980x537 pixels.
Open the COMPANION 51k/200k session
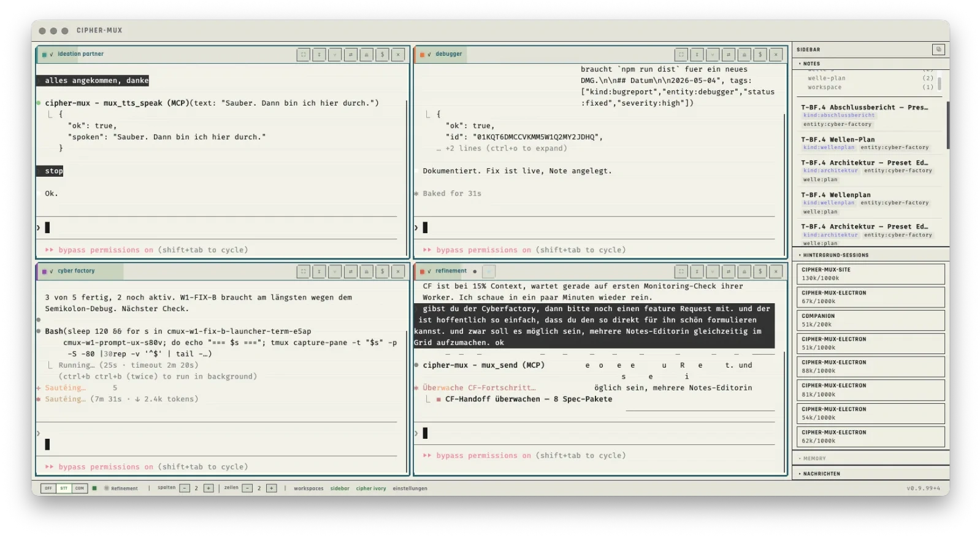(x=871, y=320)
